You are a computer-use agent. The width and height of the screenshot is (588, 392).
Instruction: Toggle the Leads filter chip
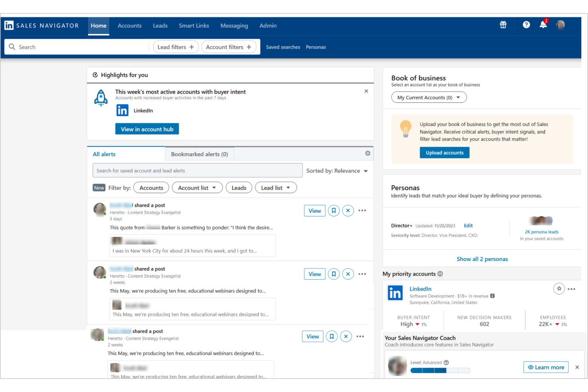239,188
